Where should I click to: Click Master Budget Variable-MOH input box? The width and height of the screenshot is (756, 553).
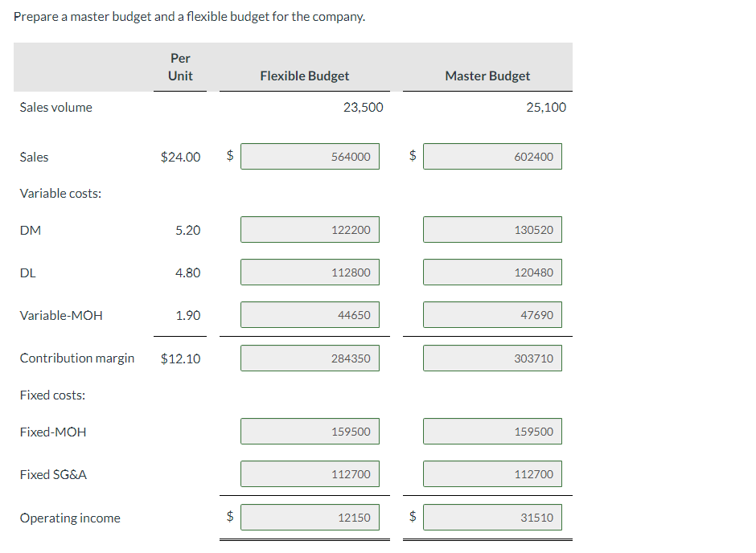point(492,315)
